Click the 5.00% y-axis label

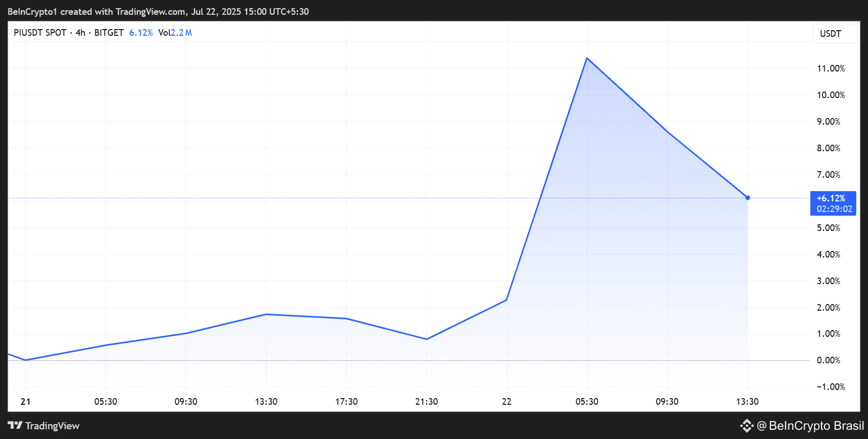(828, 228)
